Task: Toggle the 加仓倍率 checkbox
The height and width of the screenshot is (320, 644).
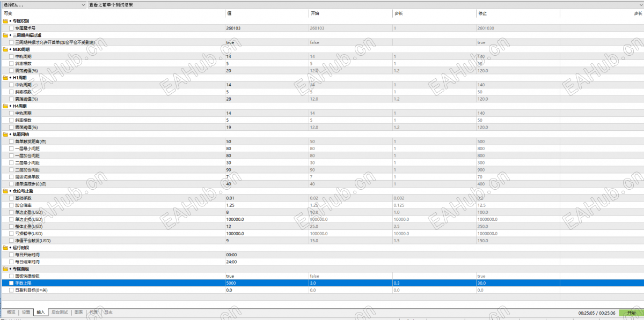Action: (x=11, y=205)
